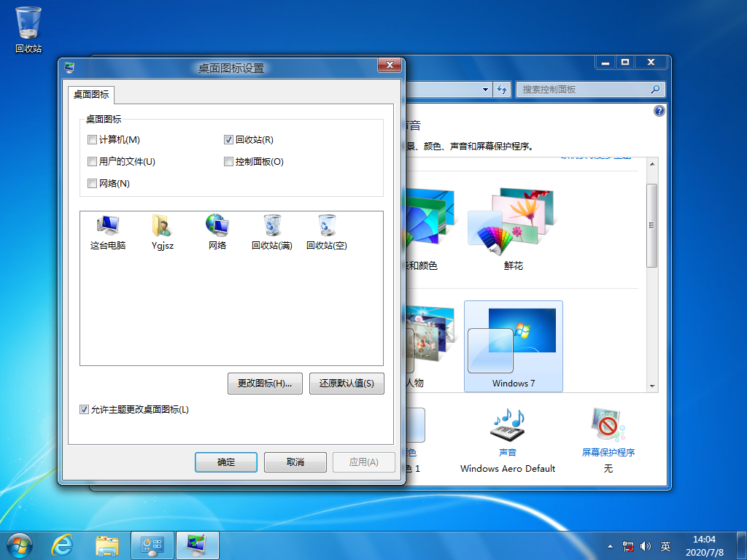This screenshot has width=747, height=560.
Task: Click the 更改图标(H)... button
Action: coord(265,384)
